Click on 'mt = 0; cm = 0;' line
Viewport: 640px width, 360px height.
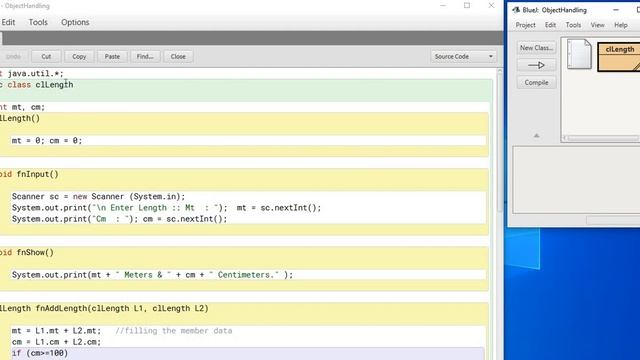pos(47,141)
